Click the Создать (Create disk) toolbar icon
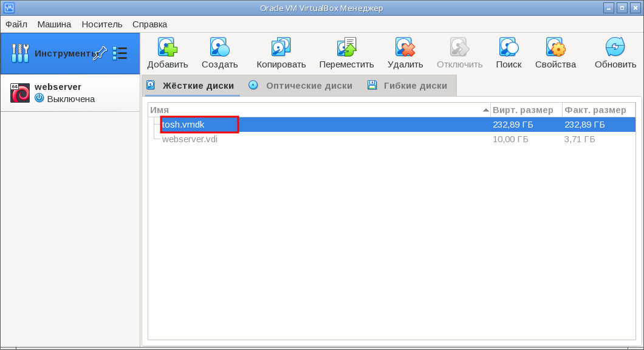644x350 pixels. (220, 47)
